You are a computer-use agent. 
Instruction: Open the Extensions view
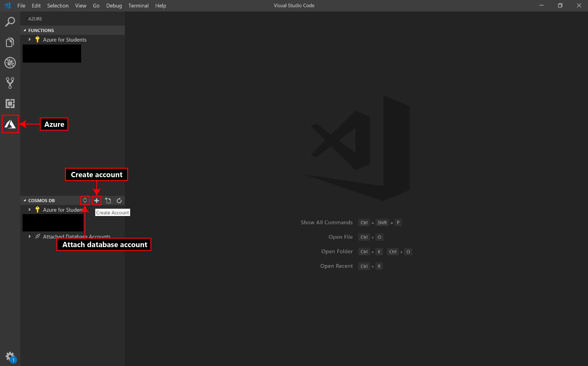pyautogui.click(x=10, y=104)
